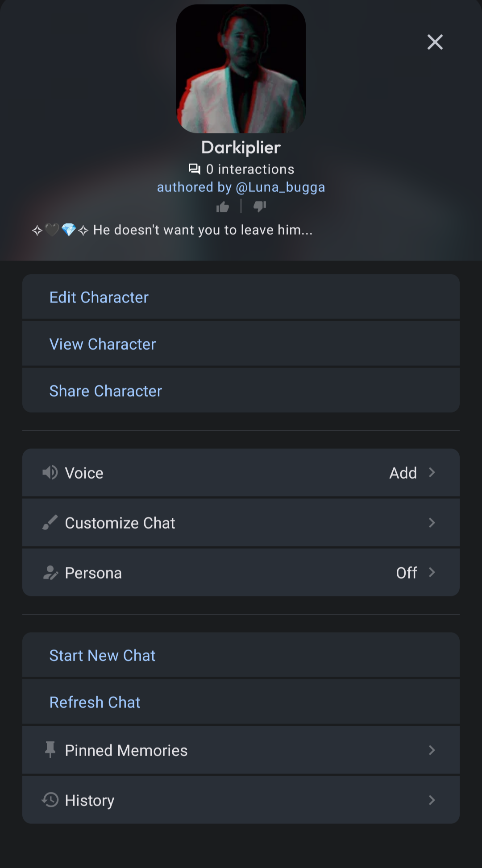Toggle Persona from Off to on
The image size is (482, 868).
pos(407,572)
